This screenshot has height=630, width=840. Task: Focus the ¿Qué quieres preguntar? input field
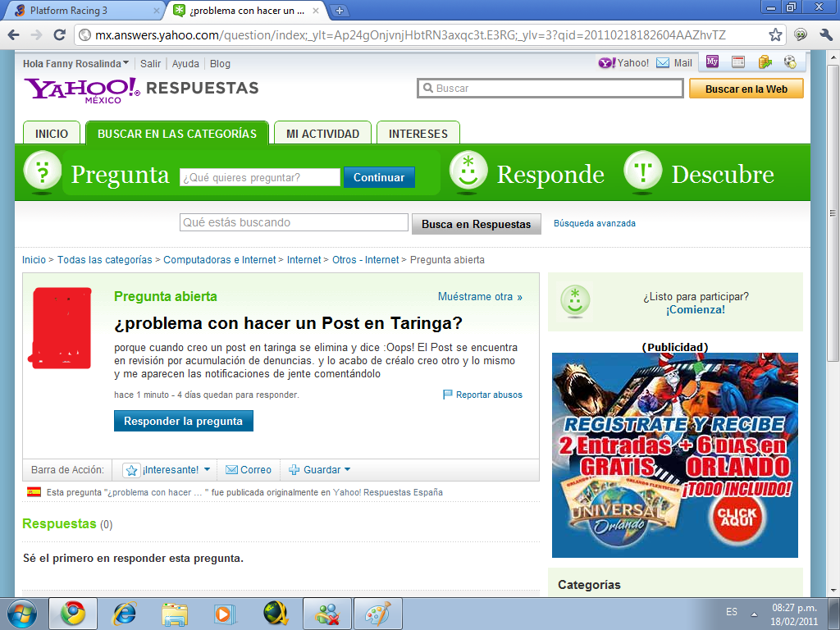(x=259, y=177)
